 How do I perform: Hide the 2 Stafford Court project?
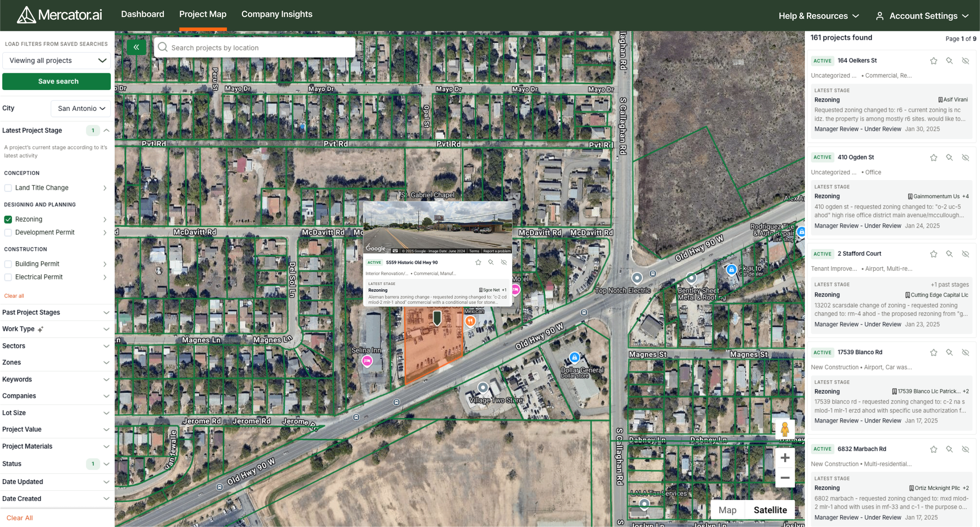tap(965, 254)
